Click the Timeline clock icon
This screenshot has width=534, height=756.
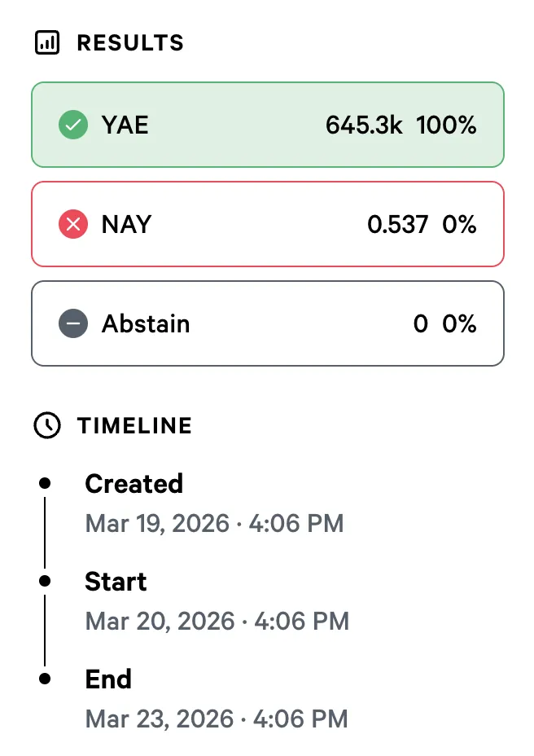point(47,425)
